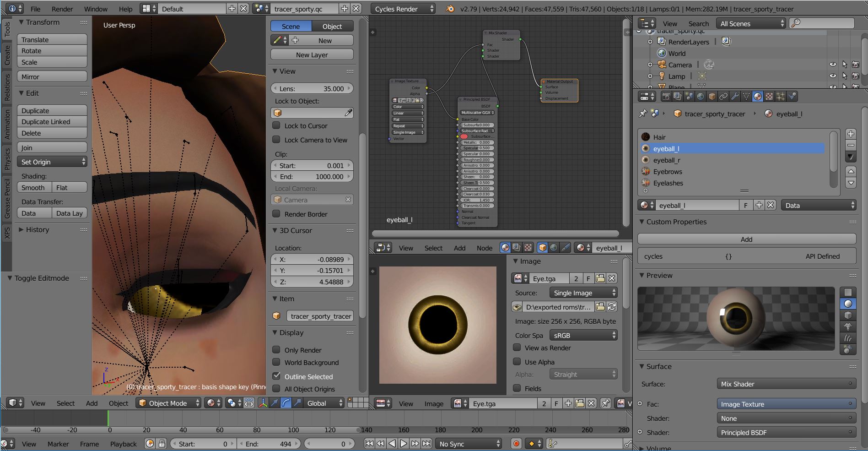Image resolution: width=868 pixels, height=451 pixels.
Task: Click the eyedropper beside Lock to Object
Action: point(348,113)
